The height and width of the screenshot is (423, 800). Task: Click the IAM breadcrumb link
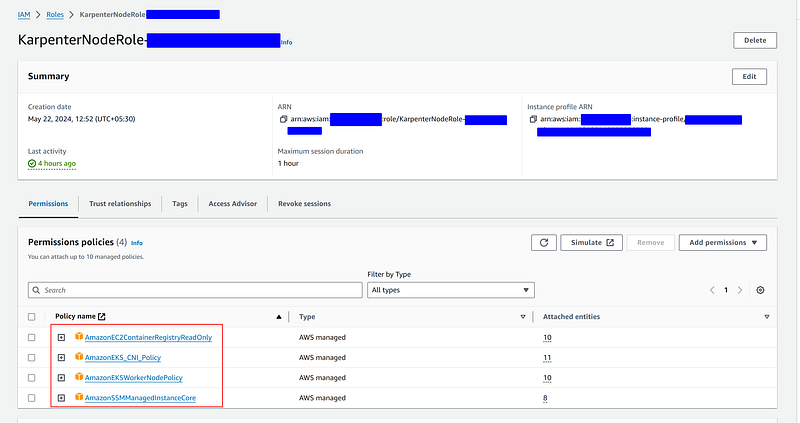(24, 15)
